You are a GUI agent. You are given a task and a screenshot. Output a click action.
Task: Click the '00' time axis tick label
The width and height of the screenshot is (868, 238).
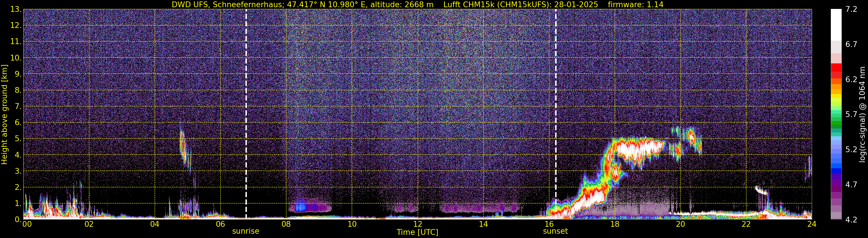27,224
